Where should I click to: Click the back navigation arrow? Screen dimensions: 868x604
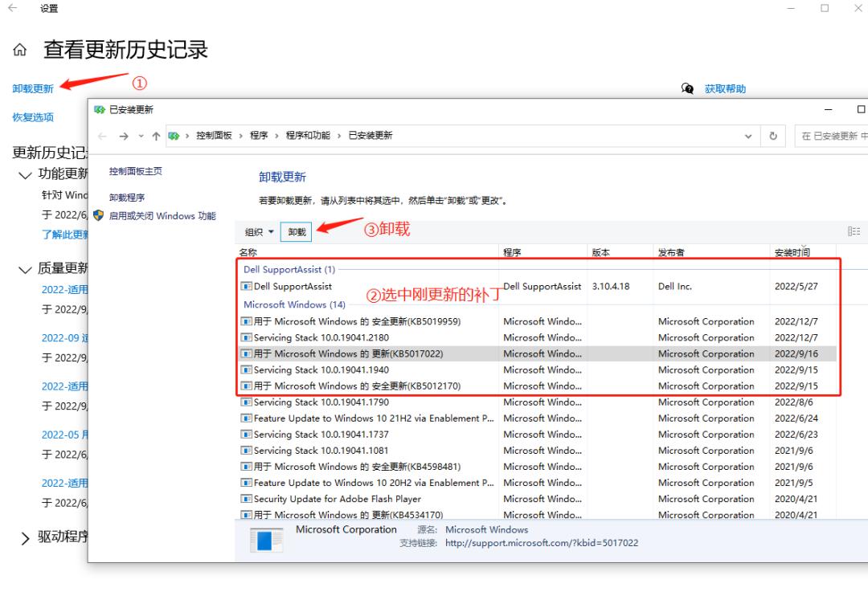coord(104,135)
